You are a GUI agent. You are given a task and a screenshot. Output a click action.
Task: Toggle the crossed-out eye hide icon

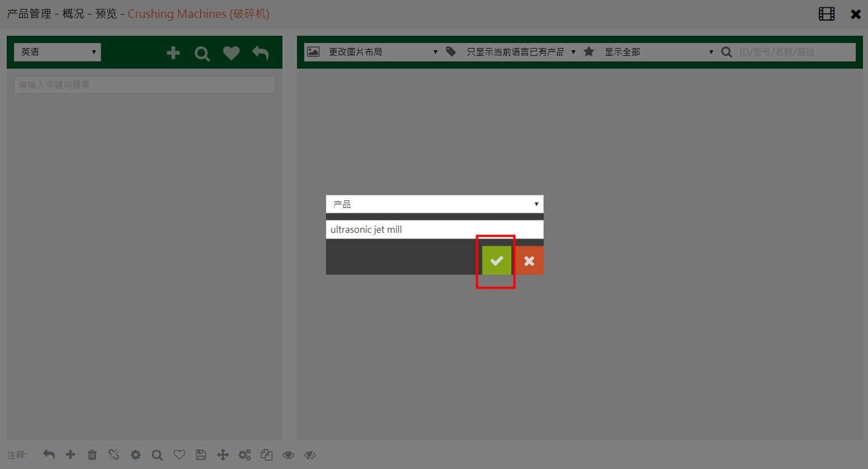click(310, 455)
